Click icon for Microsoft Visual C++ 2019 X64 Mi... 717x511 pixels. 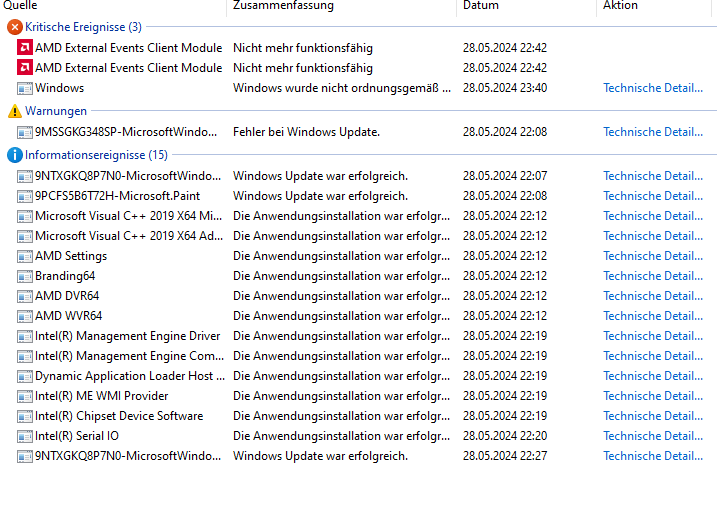pos(25,216)
